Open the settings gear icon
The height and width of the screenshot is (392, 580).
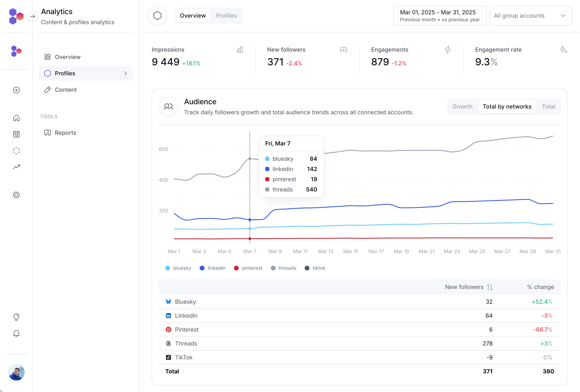pyautogui.click(x=16, y=195)
